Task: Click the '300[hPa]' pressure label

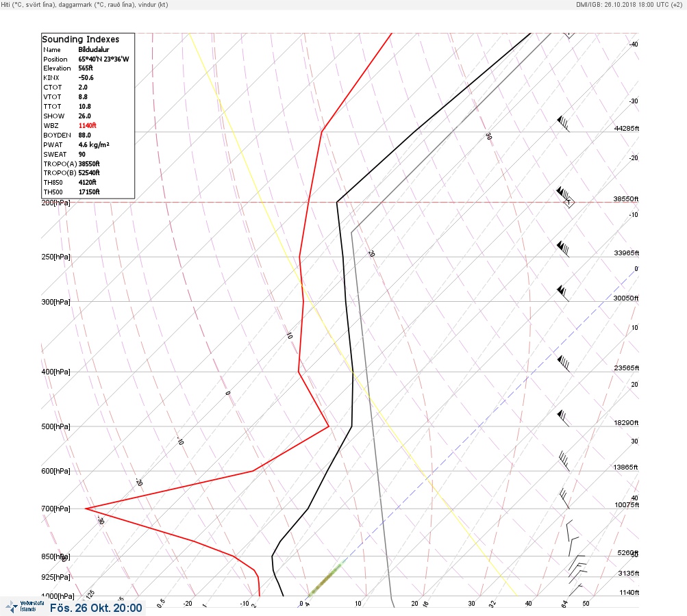Action: (x=55, y=302)
